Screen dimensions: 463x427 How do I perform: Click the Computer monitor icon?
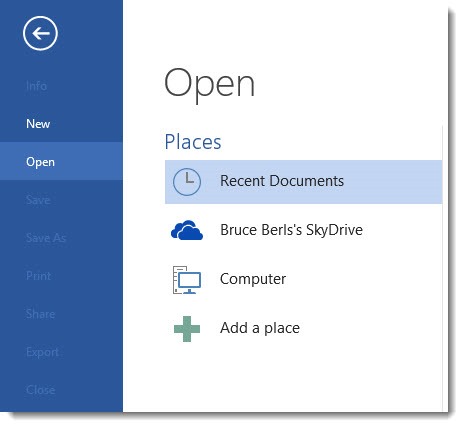(187, 279)
